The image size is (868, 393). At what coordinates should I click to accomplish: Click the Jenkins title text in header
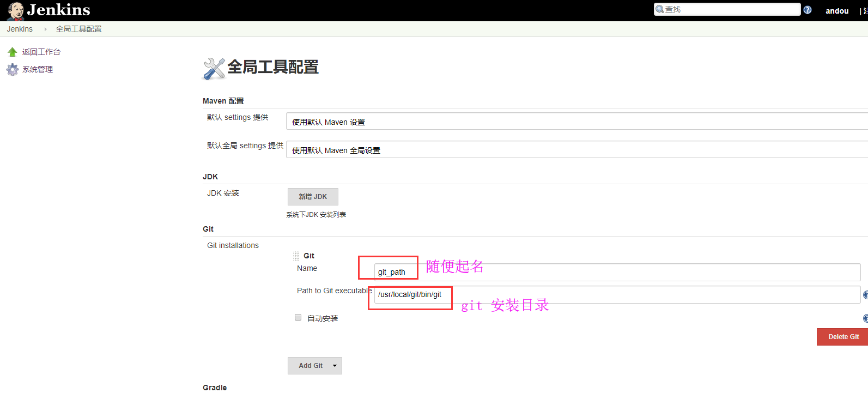59,10
